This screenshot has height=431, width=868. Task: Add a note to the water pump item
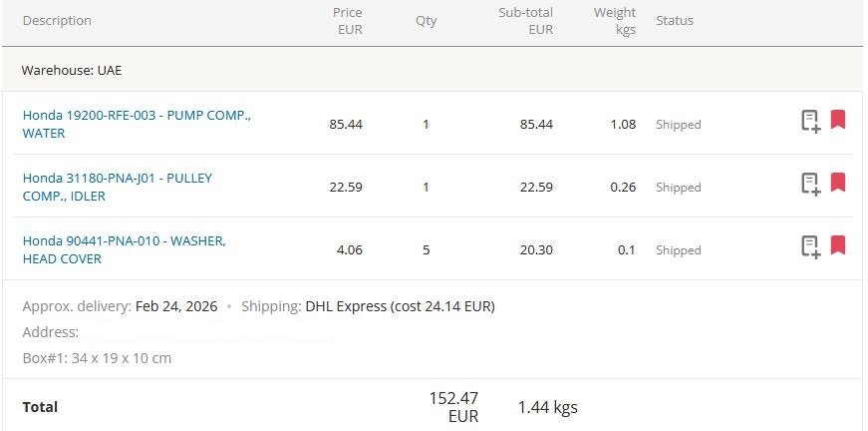click(811, 122)
